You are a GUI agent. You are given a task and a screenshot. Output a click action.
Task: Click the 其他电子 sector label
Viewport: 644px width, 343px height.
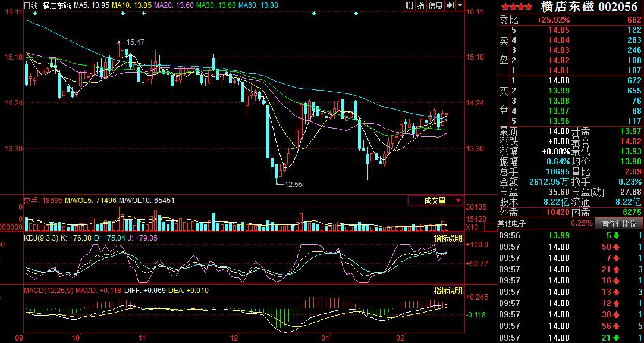(516, 224)
